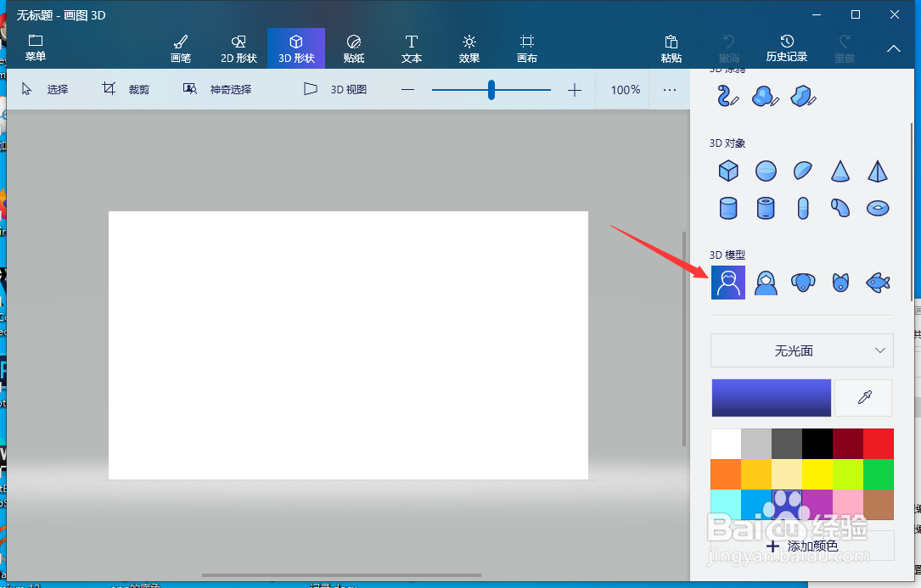Pick the purple color swatch
The image size is (921, 588).
pyautogui.click(x=817, y=505)
